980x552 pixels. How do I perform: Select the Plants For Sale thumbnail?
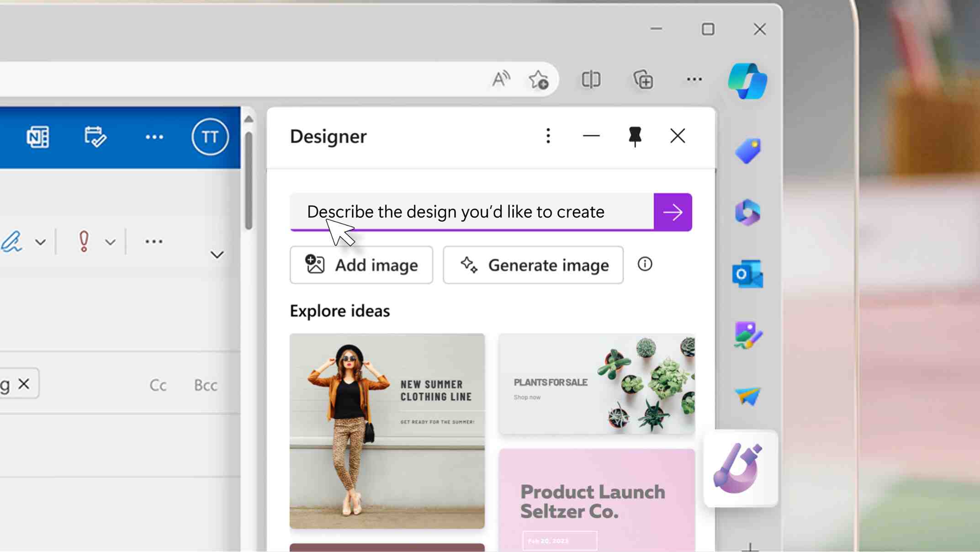[597, 384]
